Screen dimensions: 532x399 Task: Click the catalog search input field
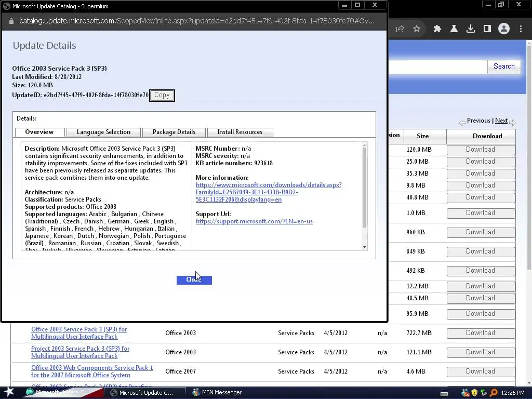coord(437,67)
